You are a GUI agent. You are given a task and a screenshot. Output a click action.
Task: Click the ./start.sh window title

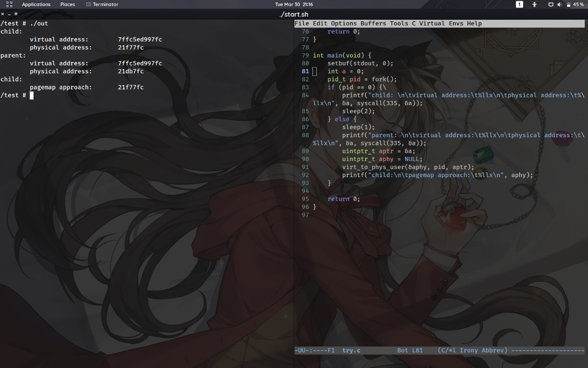[x=294, y=14]
